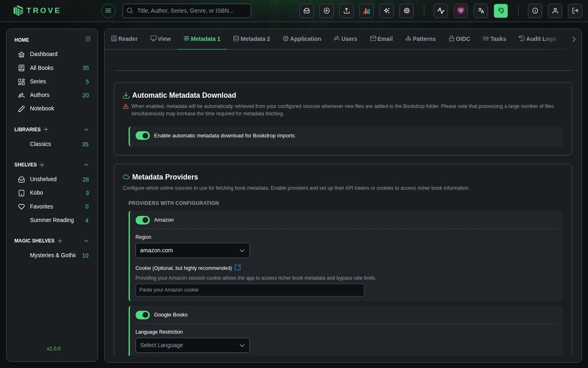Click the logout icon
The image size is (588, 368).
[575, 11]
